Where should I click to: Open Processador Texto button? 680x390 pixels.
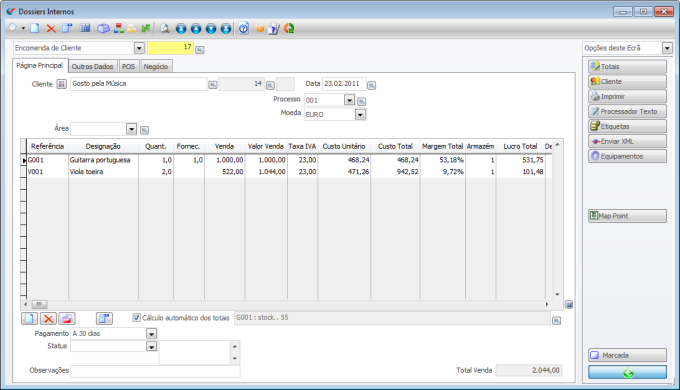(x=628, y=111)
